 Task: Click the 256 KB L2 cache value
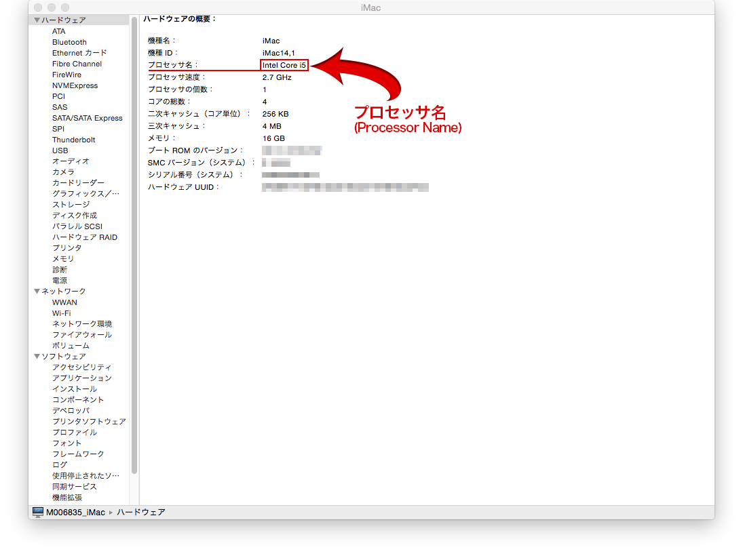coord(275,114)
